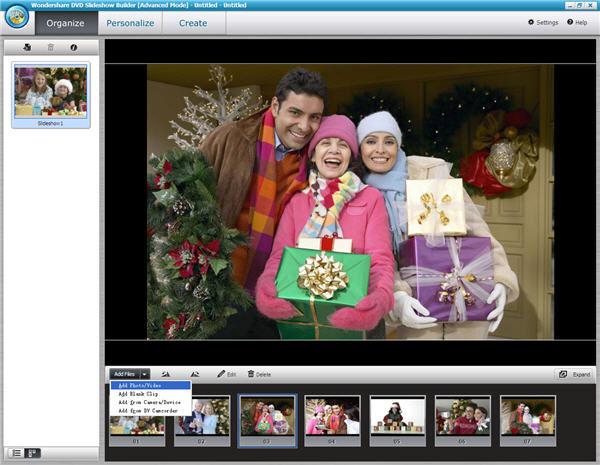The height and width of the screenshot is (465, 600).
Task: Add a new slideshow using the left panel icon
Action: pos(27,47)
